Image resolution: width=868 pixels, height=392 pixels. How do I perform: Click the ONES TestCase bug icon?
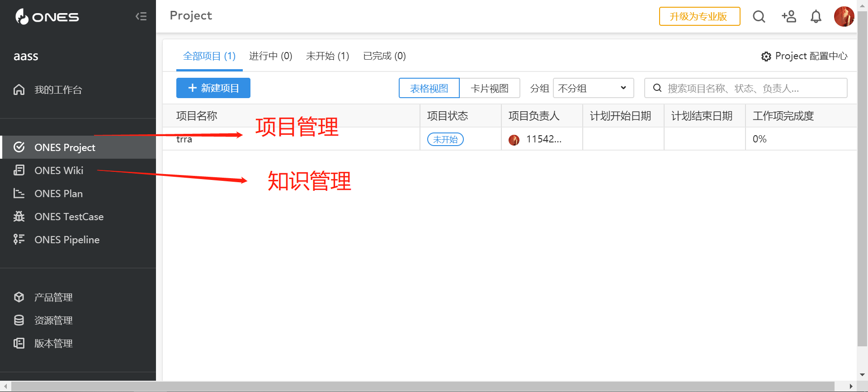[19, 216]
